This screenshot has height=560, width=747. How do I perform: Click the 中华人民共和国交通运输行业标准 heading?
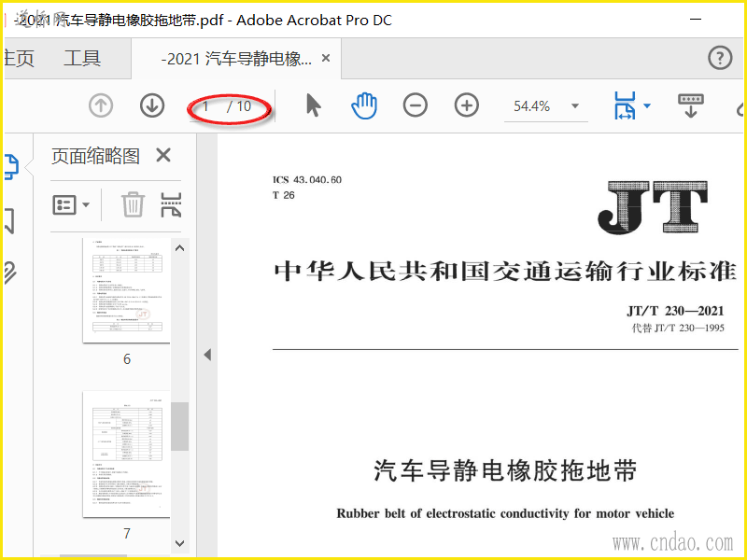(505, 271)
